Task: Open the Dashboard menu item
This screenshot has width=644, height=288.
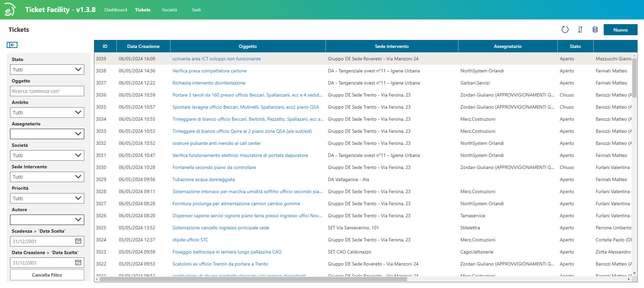Action: 116,10
